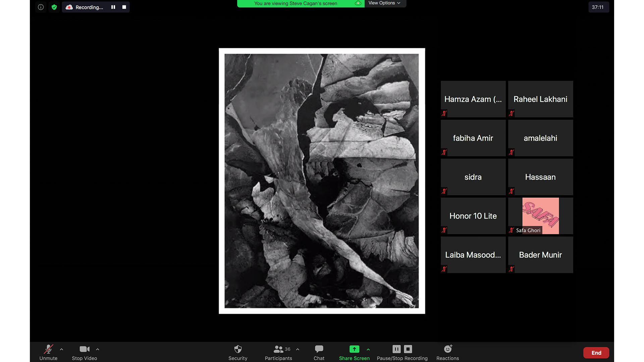Click muted mic icon on Hassaan tile

click(512, 191)
